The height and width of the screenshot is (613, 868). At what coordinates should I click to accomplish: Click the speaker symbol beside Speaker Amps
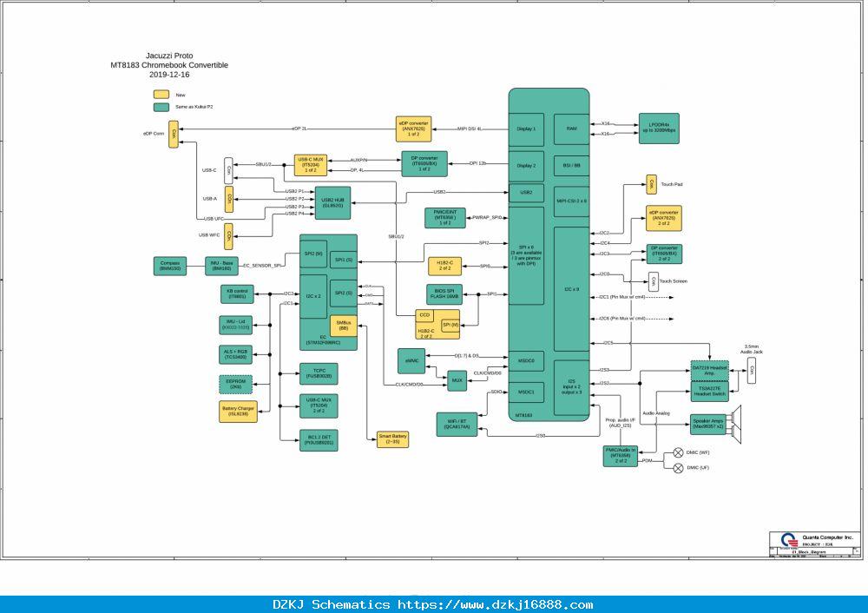(735, 425)
